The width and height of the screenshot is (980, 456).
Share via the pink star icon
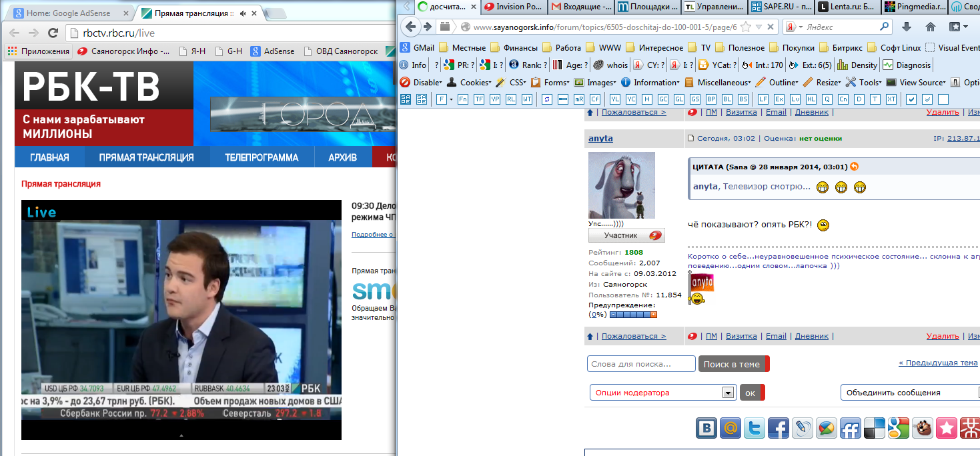click(x=947, y=428)
